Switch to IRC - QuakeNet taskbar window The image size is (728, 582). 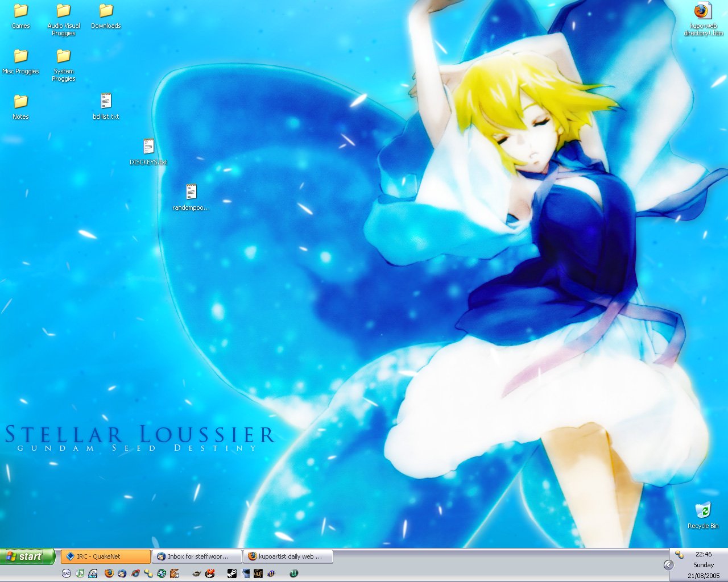pos(106,556)
